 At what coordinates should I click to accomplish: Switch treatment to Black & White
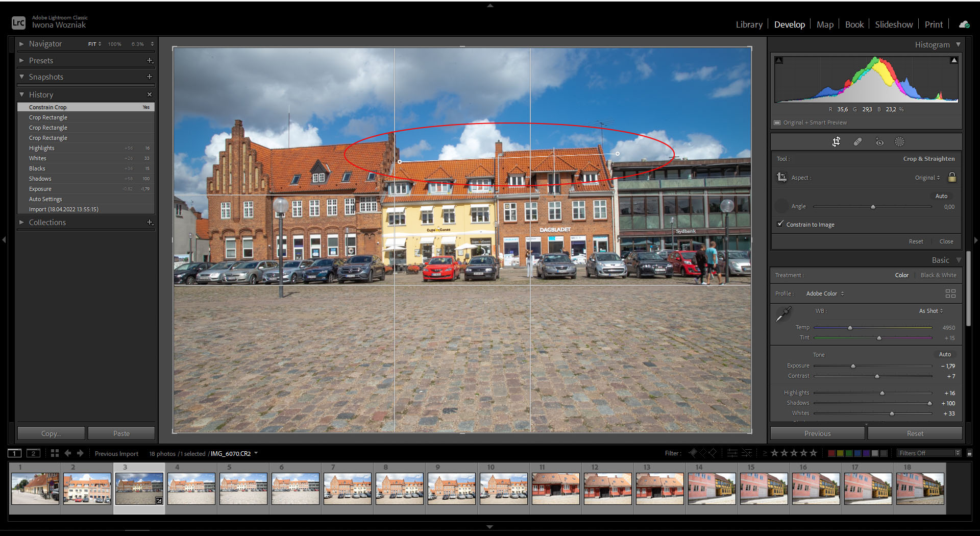click(938, 275)
